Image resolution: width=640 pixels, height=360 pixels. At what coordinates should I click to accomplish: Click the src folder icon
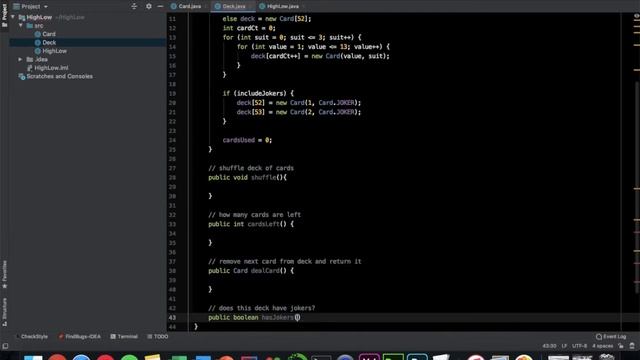(29, 25)
